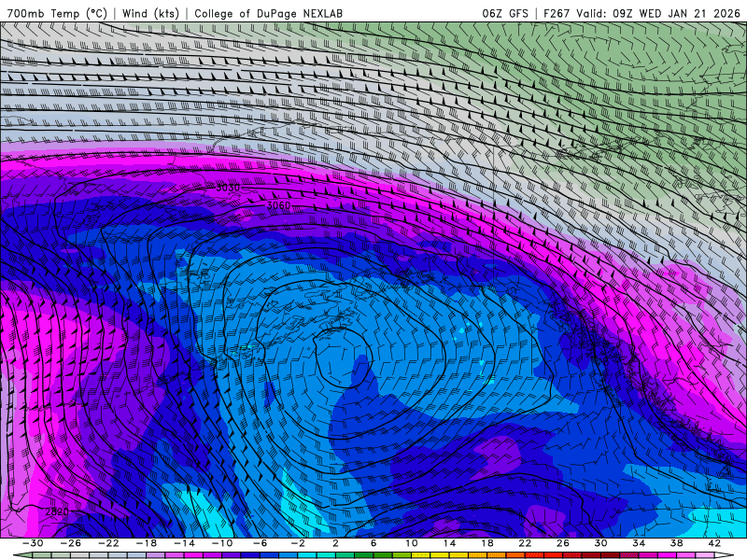Click the '22' legend value
The width and height of the screenshot is (747, 560).
click(525, 543)
